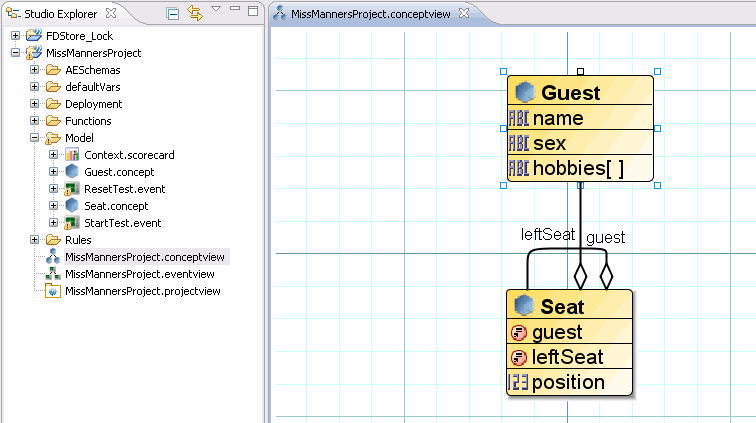
Task: Click the Context.scorecard chart icon
Action: (x=72, y=155)
